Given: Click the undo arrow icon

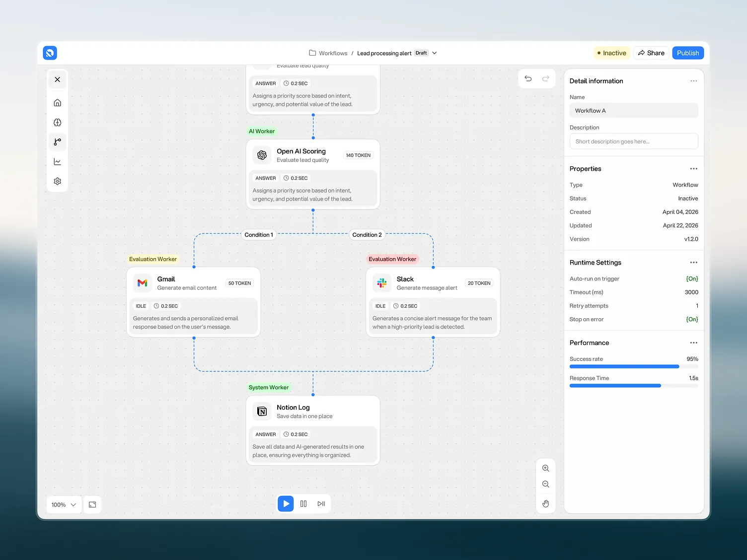Looking at the screenshot, I should tap(528, 78).
